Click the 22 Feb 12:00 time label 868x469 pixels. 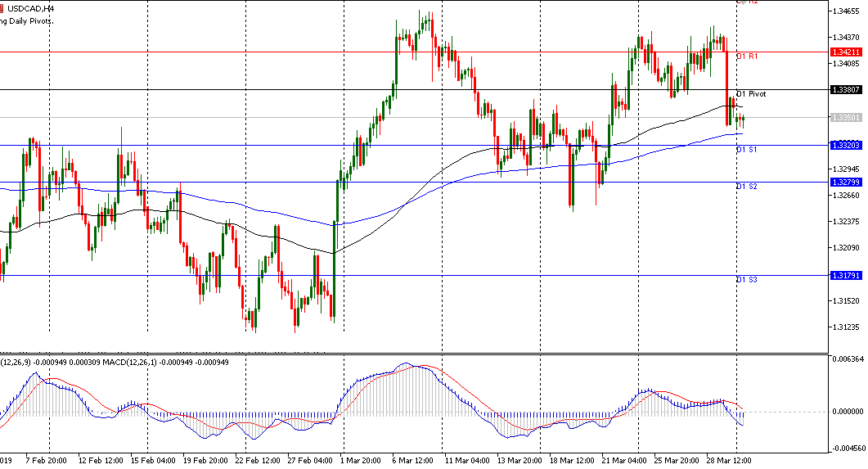[258, 461]
